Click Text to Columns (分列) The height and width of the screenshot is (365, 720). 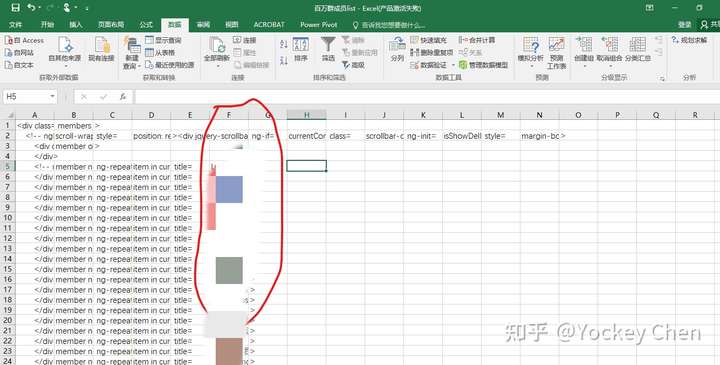click(397, 50)
